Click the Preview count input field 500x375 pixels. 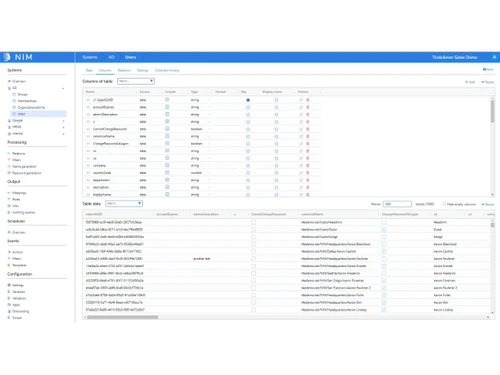click(x=397, y=204)
